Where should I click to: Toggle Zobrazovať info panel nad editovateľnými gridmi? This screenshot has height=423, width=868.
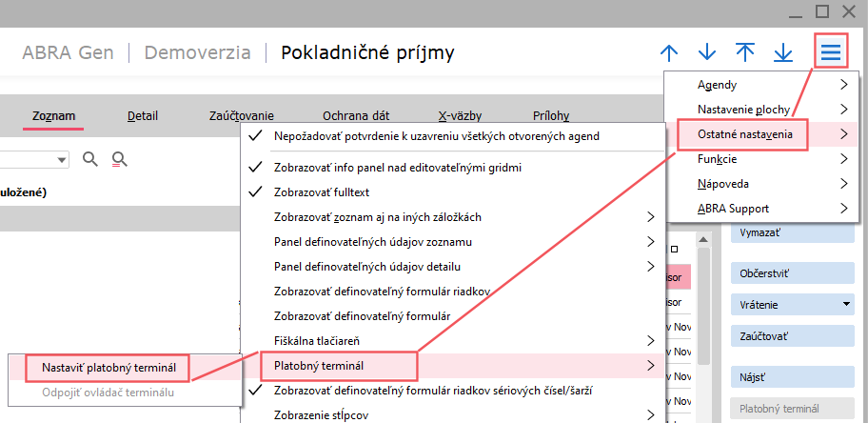(x=397, y=167)
